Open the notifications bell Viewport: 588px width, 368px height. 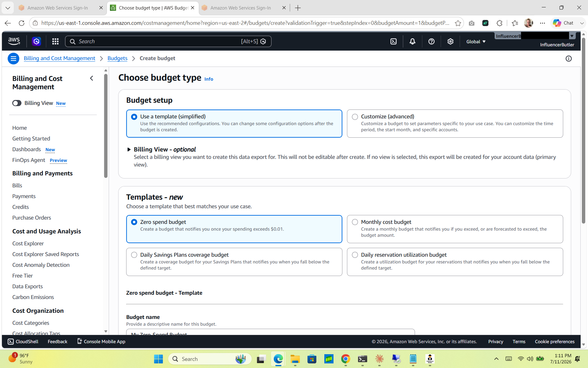coord(413,41)
